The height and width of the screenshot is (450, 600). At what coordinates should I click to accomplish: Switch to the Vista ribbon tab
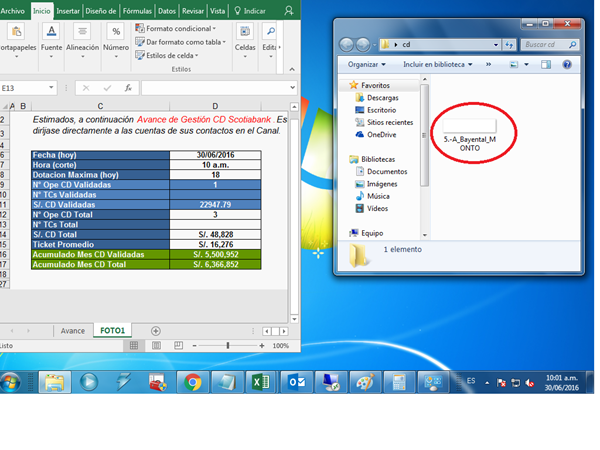click(x=217, y=11)
